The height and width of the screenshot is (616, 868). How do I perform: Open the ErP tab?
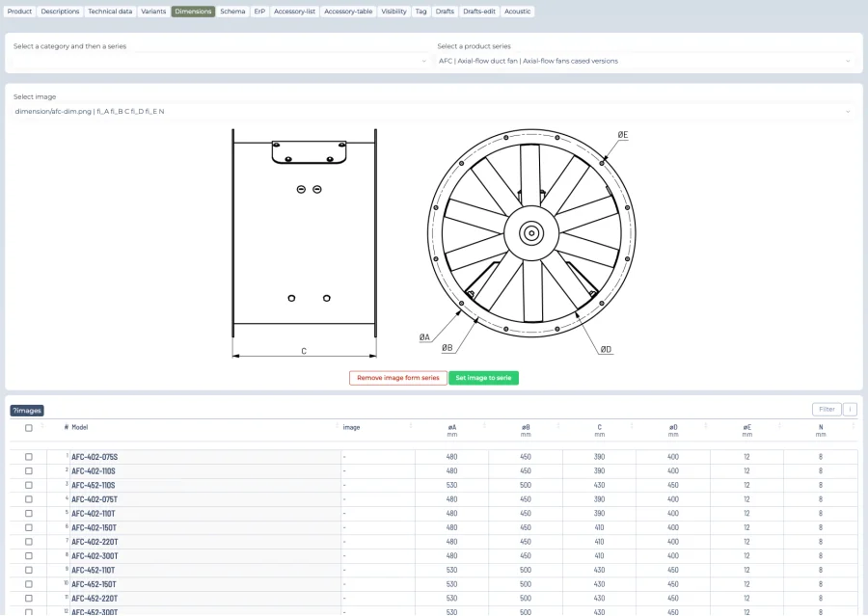pyautogui.click(x=259, y=11)
